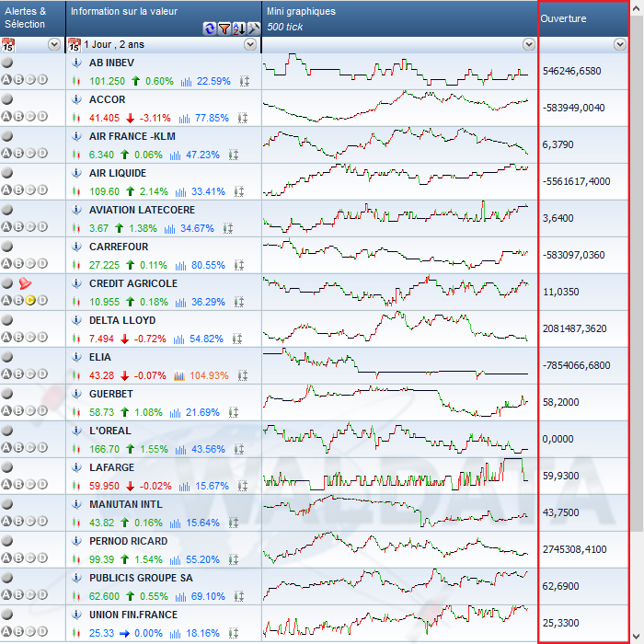The width and height of the screenshot is (644, 644).
Task: Click volume bars icon in ELIA row
Action: point(179,375)
